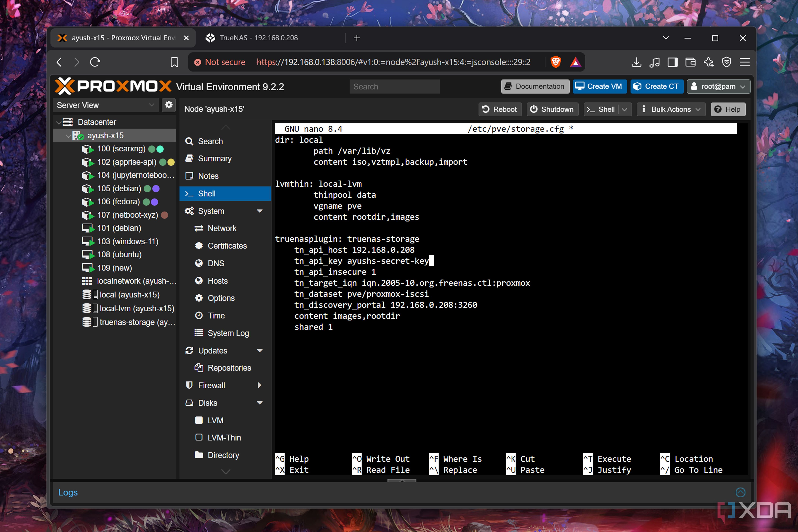
Task: Click the Create VM button
Action: tap(600, 86)
